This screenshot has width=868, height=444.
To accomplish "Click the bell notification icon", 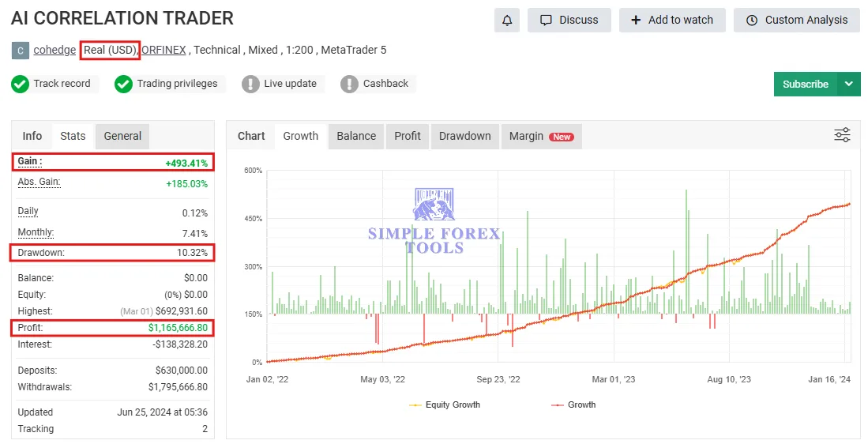I will 507,20.
